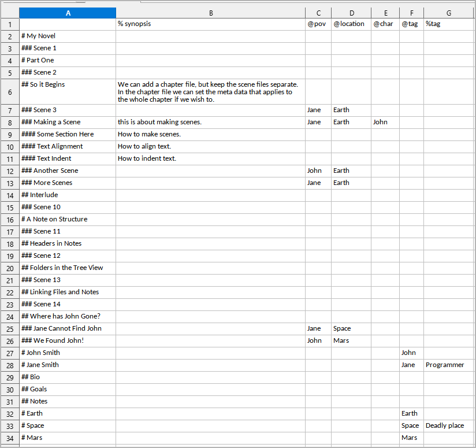Click the '@location' header cell

point(351,24)
